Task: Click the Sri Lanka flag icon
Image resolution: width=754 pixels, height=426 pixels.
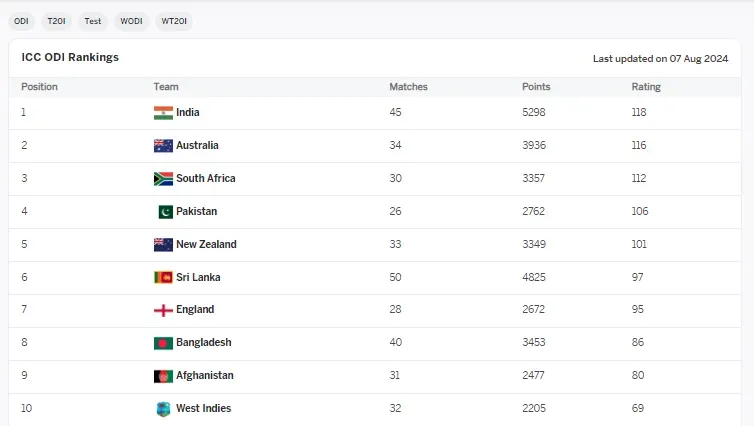Action: tap(163, 277)
